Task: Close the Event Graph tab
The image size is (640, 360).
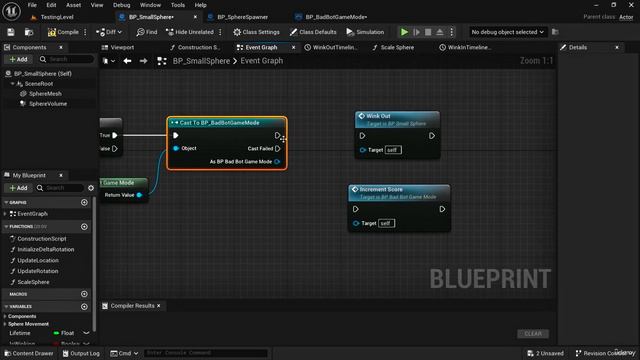Action: [x=293, y=47]
